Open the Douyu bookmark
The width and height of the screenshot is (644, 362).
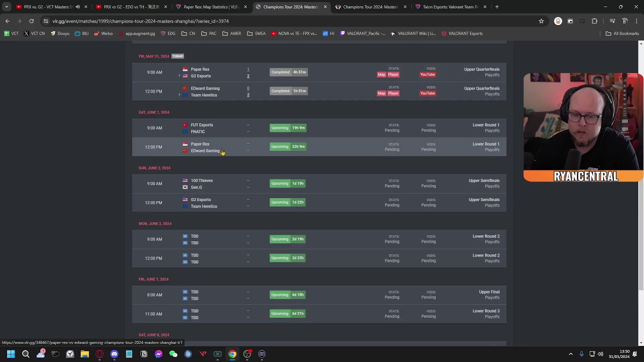(60, 34)
